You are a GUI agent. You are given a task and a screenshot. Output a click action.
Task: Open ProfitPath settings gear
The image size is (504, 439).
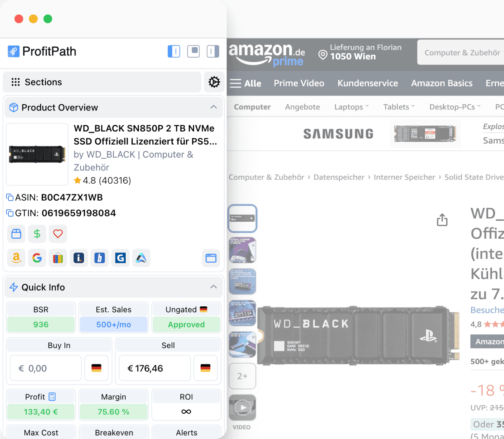pyautogui.click(x=214, y=82)
